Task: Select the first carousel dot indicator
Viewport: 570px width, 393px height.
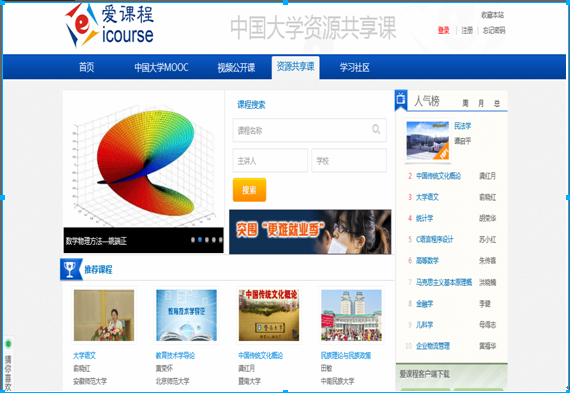Action: tap(193, 240)
